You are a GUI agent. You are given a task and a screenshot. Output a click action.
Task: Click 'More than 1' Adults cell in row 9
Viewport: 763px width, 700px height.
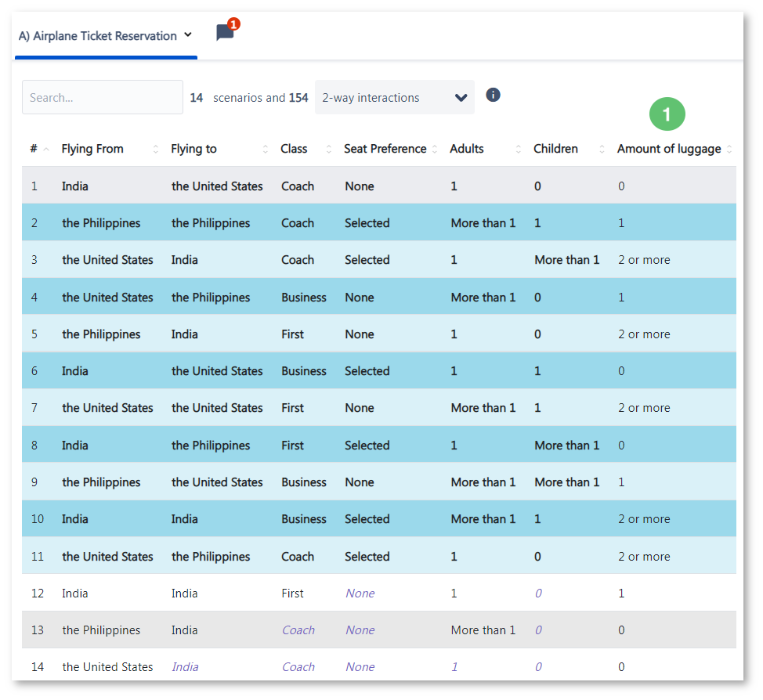coord(483,482)
